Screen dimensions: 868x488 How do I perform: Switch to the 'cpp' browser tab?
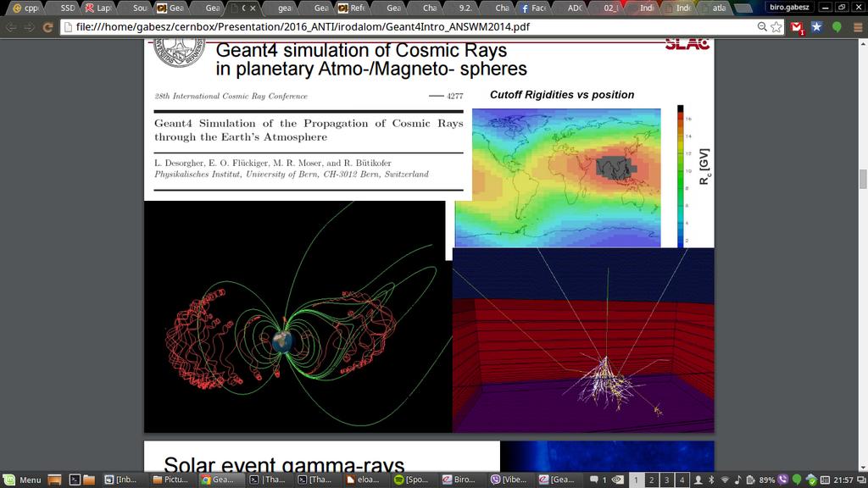pyautogui.click(x=25, y=8)
